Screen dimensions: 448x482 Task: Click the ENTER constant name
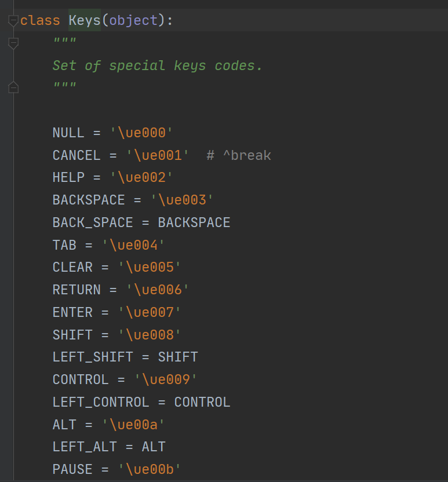point(72,312)
